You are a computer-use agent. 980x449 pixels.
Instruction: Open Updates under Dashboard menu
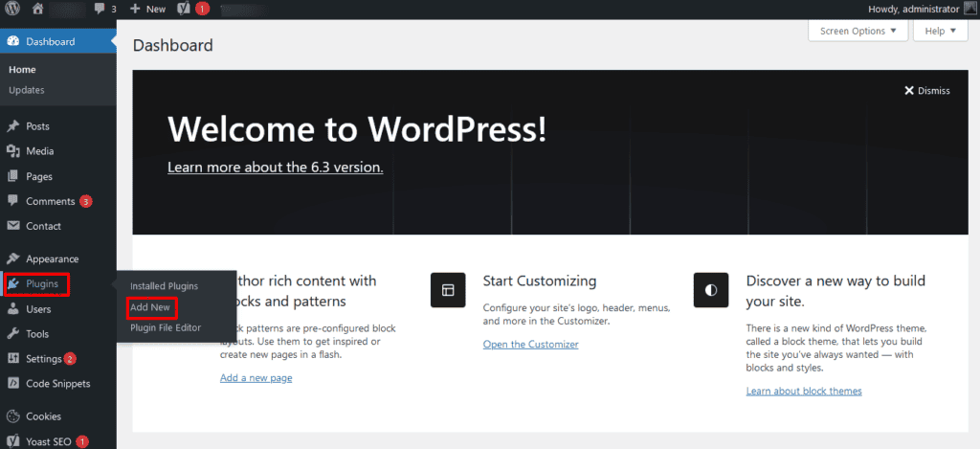(x=27, y=90)
